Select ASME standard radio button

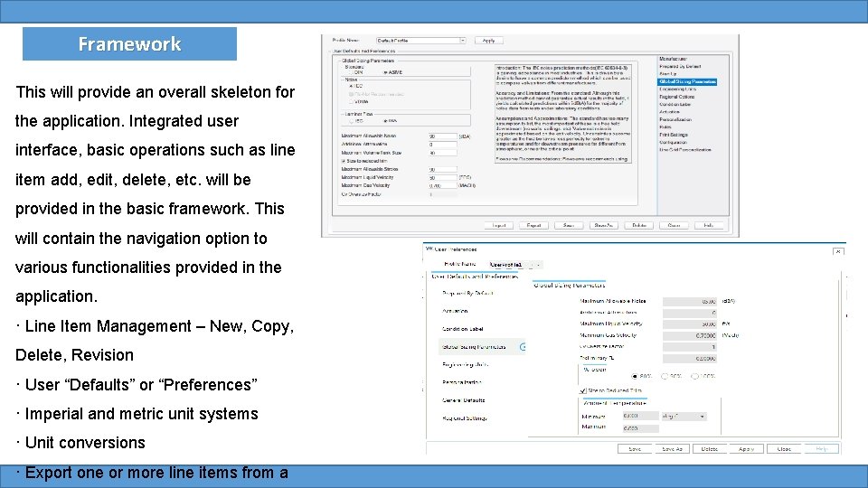tap(386, 72)
